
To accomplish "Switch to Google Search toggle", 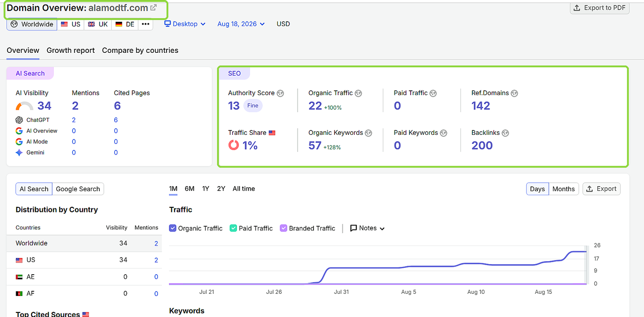I will [x=78, y=189].
